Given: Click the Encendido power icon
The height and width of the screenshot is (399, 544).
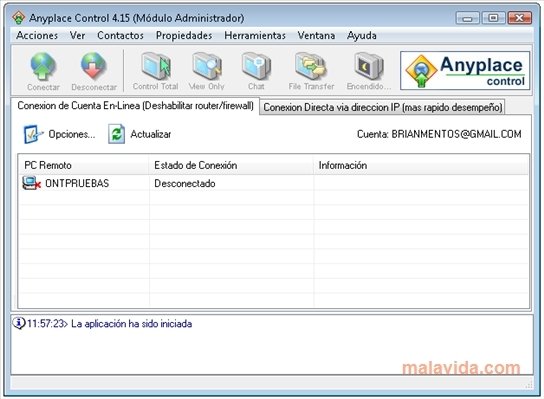Looking at the screenshot, I should (x=368, y=66).
